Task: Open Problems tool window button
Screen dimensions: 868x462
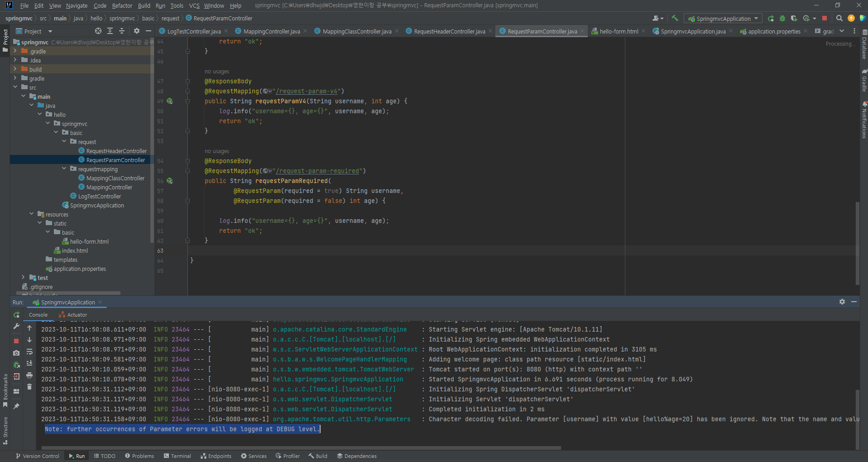Action: (139, 456)
